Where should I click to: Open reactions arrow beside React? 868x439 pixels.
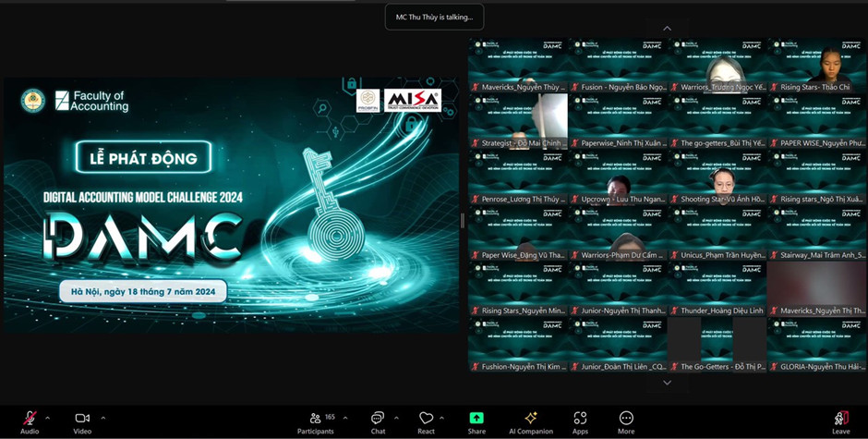click(x=443, y=418)
